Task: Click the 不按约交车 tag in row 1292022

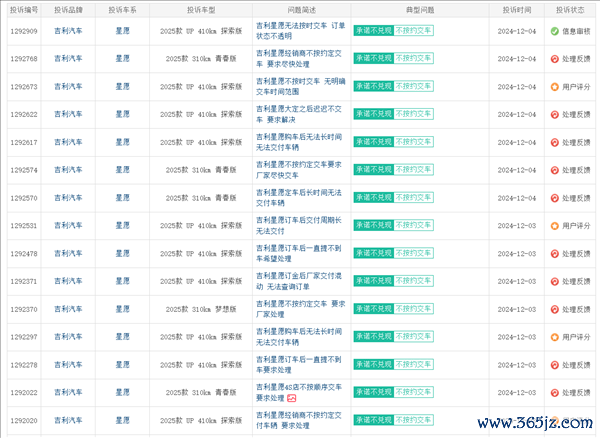Action: [x=413, y=392]
